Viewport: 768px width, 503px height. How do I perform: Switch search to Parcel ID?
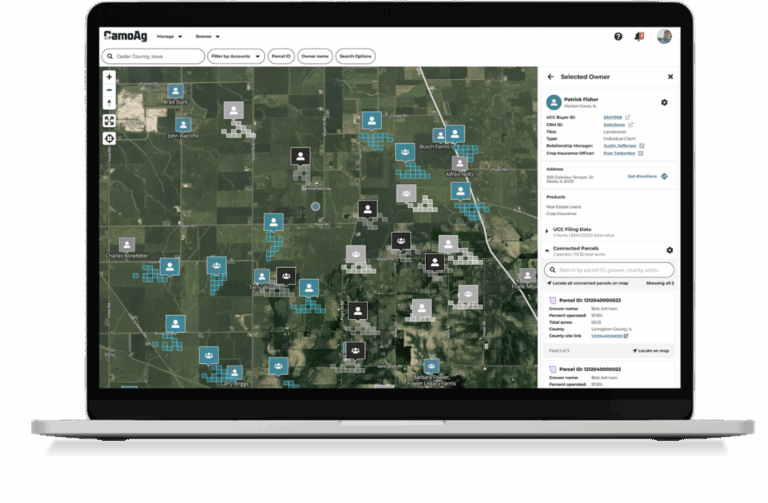coord(281,57)
